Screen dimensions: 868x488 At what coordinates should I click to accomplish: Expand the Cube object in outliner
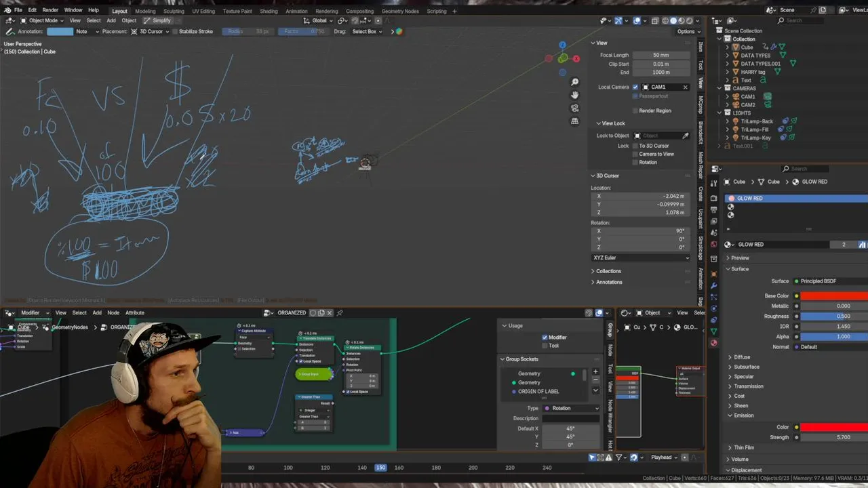[728, 47]
